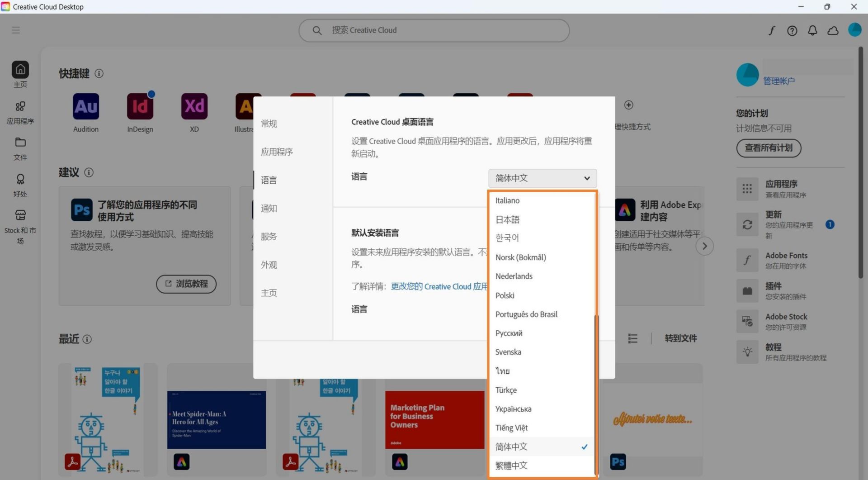
Task: Open Stock 和市场 in left sidebar
Action: [x=20, y=227]
